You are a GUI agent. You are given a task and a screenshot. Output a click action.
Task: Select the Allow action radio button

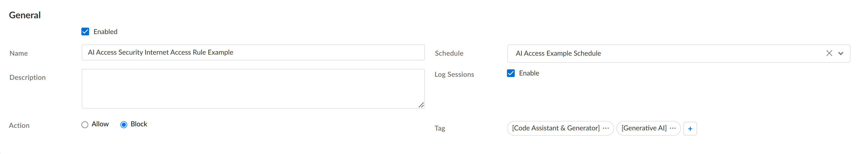pyautogui.click(x=85, y=125)
